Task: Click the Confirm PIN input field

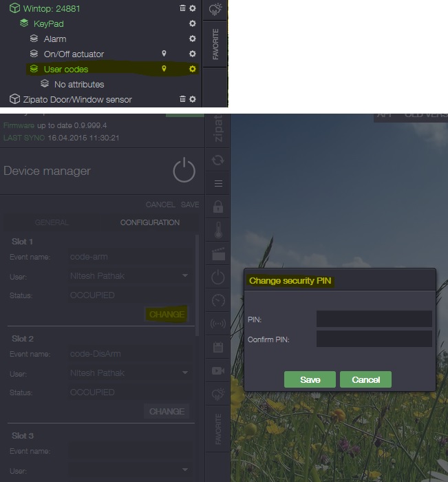Action: point(374,339)
